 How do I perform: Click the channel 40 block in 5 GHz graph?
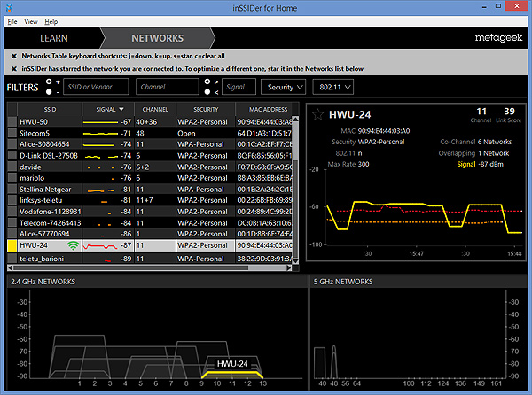(319, 362)
